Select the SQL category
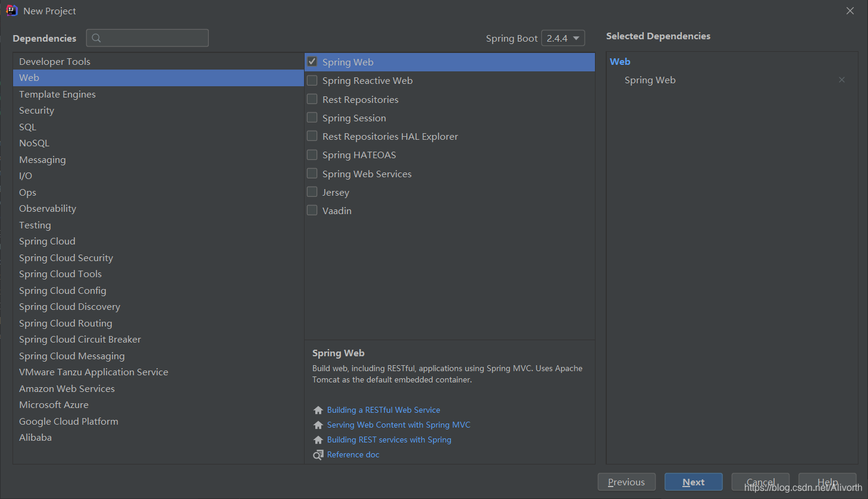 158,127
